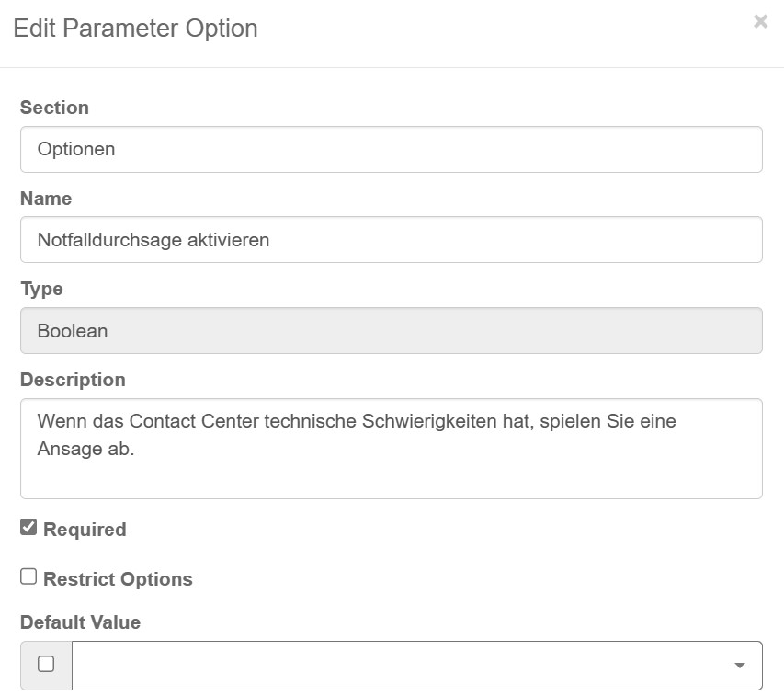This screenshot has width=784, height=696.
Task: Click the Edit Parameter Option dialog title
Action: click(x=135, y=29)
